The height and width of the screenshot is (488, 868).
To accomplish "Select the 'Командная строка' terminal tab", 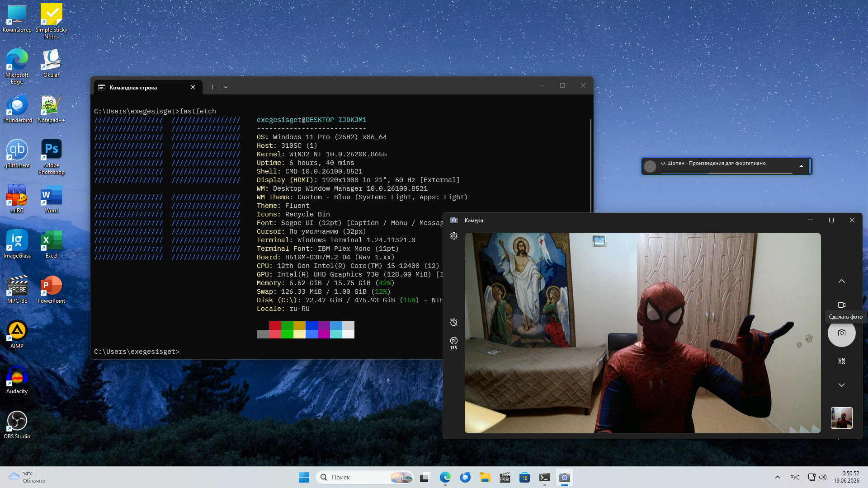I will pyautogui.click(x=147, y=87).
